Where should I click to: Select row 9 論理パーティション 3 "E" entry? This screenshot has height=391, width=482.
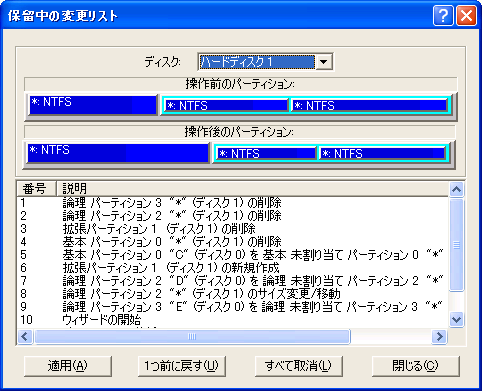(x=233, y=307)
